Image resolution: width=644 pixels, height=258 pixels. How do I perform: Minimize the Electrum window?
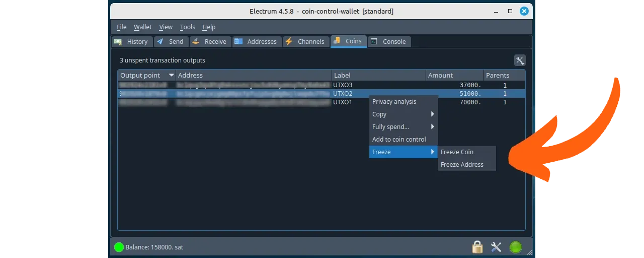click(x=496, y=11)
